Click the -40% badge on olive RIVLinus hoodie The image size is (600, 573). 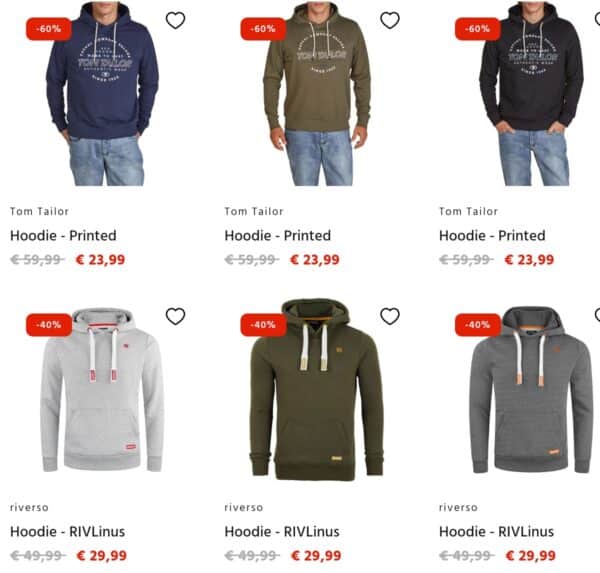pos(263,325)
